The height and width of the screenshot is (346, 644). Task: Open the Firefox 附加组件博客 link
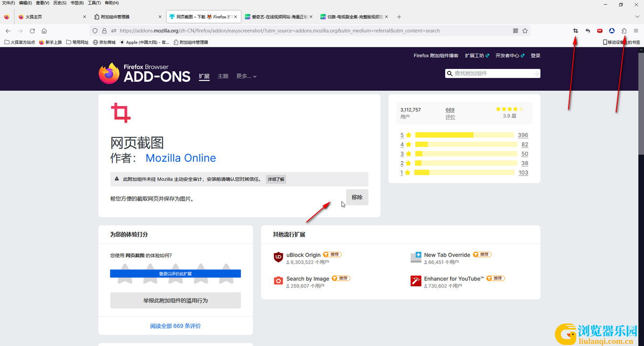[x=436, y=56]
